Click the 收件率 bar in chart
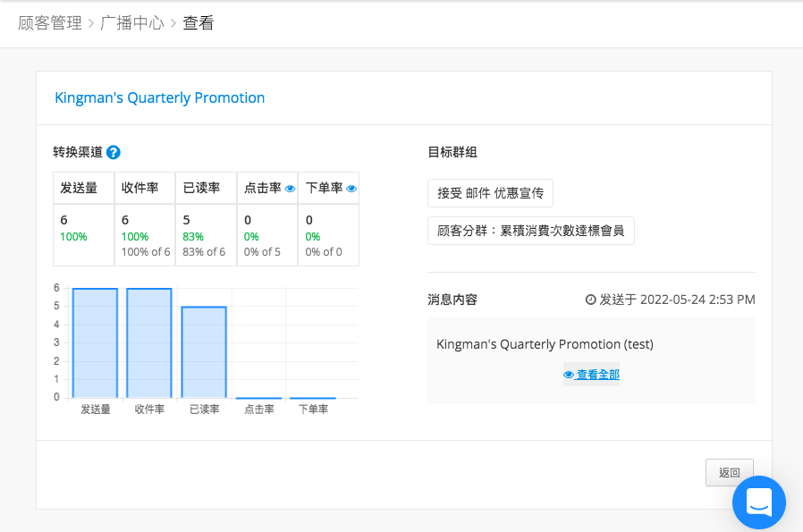This screenshot has width=803, height=532. pyautogui.click(x=149, y=343)
